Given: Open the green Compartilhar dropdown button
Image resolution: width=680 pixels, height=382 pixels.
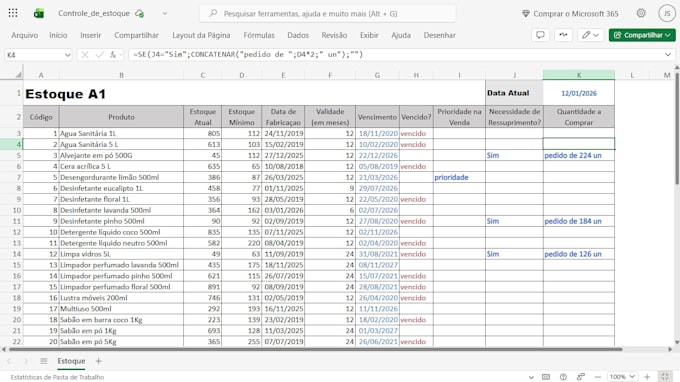Looking at the screenshot, I should 642,35.
